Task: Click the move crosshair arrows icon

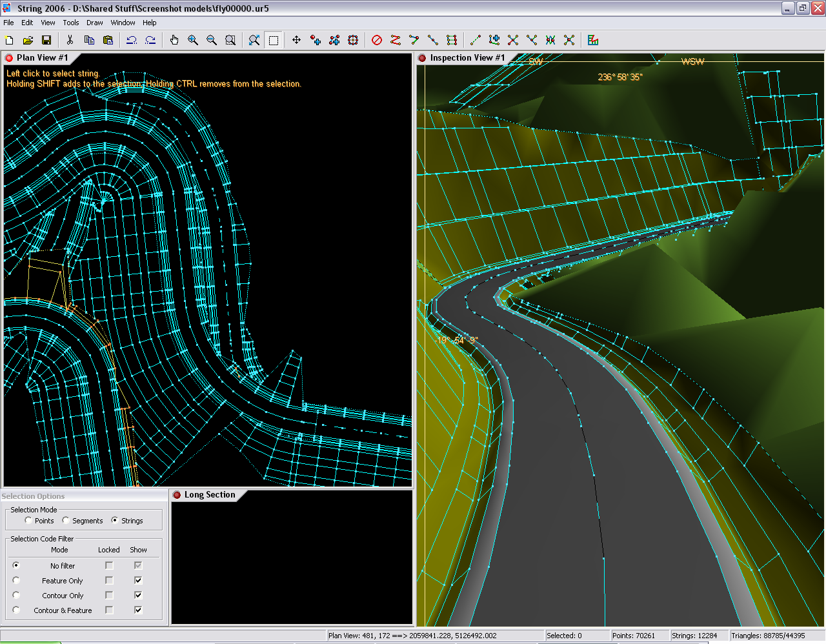Action: [296, 40]
